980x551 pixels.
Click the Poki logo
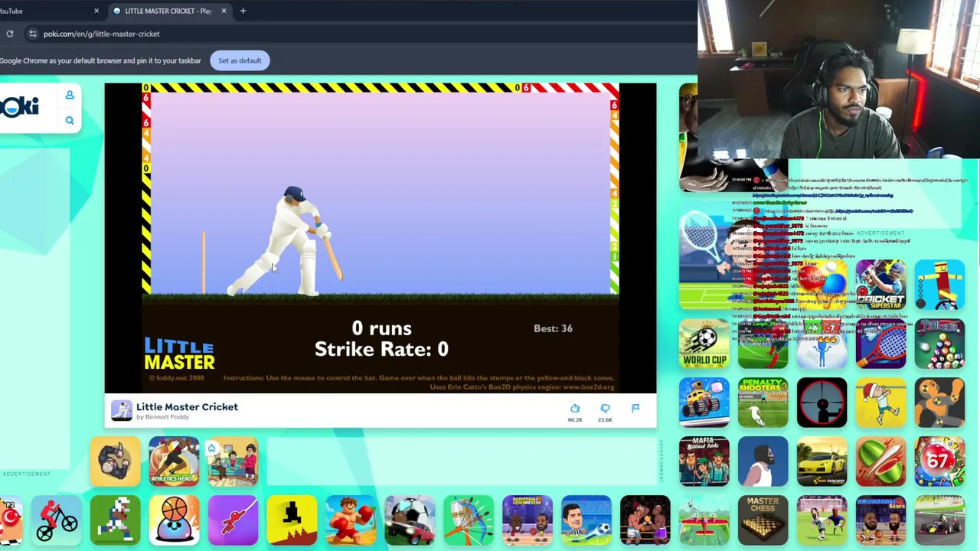tap(21, 106)
